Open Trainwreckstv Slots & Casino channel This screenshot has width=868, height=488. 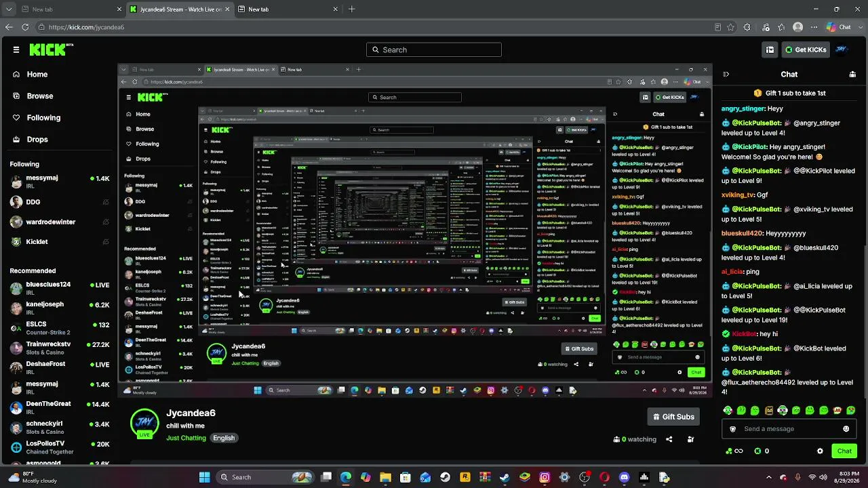(x=60, y=348)
